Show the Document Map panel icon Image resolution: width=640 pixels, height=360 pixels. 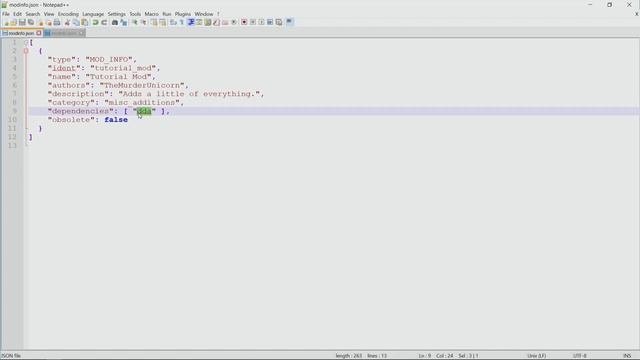pyautogui.click(x=208, y=22)
